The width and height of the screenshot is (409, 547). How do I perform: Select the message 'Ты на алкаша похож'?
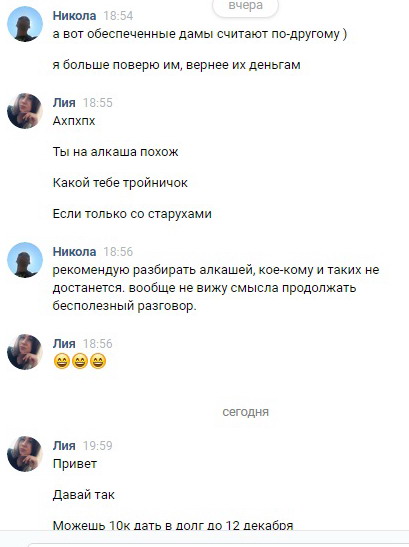coord(116,152)
